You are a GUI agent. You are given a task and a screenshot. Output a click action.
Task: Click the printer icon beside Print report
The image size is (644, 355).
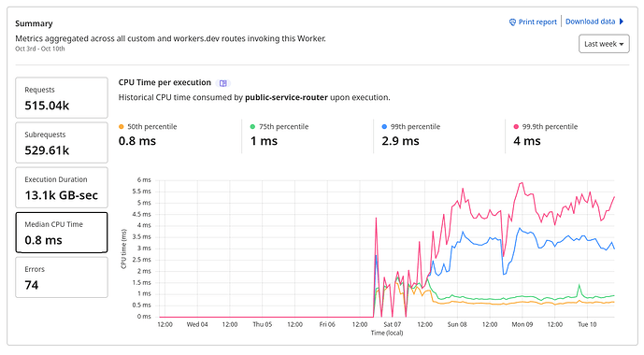512,22
